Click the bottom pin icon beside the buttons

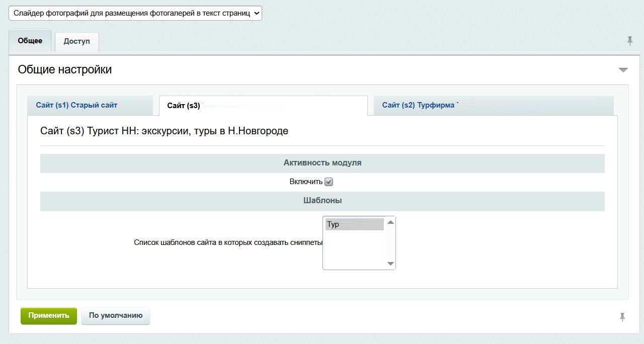(x=622, y=317)
